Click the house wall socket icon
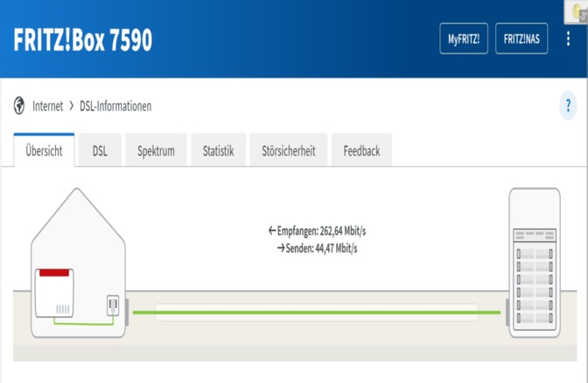The image size is (588, 383). [113, 305]
